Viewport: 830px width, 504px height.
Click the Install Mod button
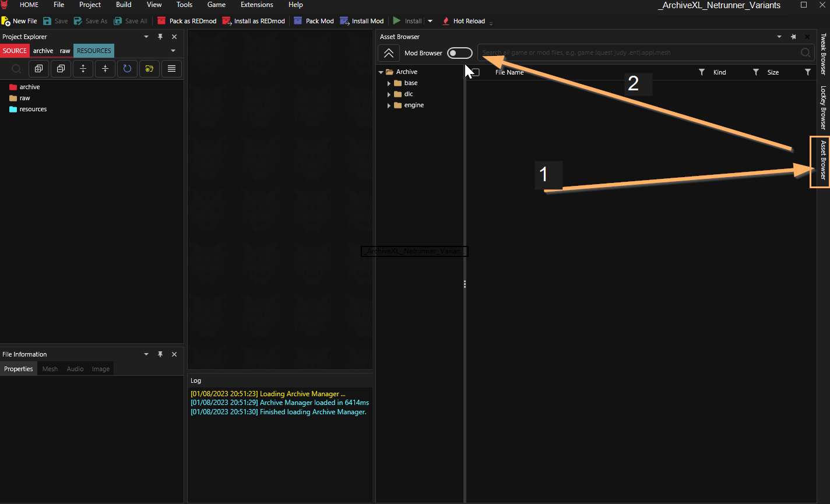click(x=361, y=21)
